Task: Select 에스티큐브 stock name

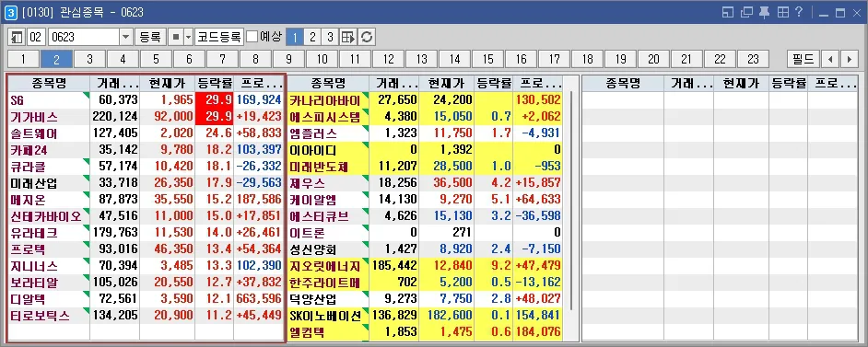Action: click(x=320, y=216)
